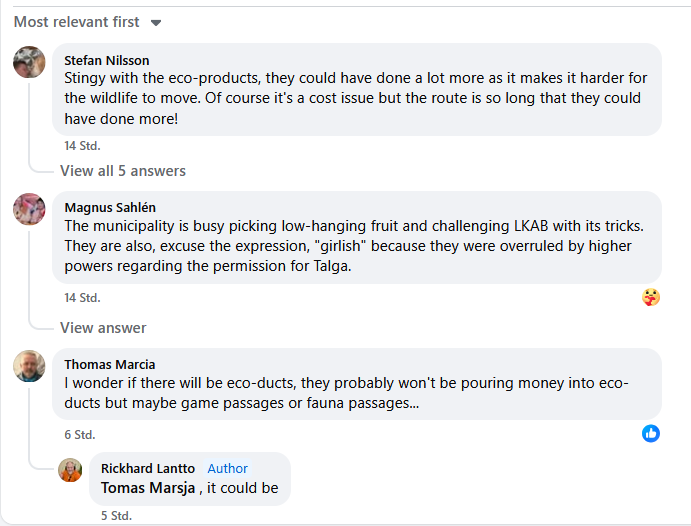Click the blue like reaction icon
The image size is (691, 526).
[x=651, y=433]
